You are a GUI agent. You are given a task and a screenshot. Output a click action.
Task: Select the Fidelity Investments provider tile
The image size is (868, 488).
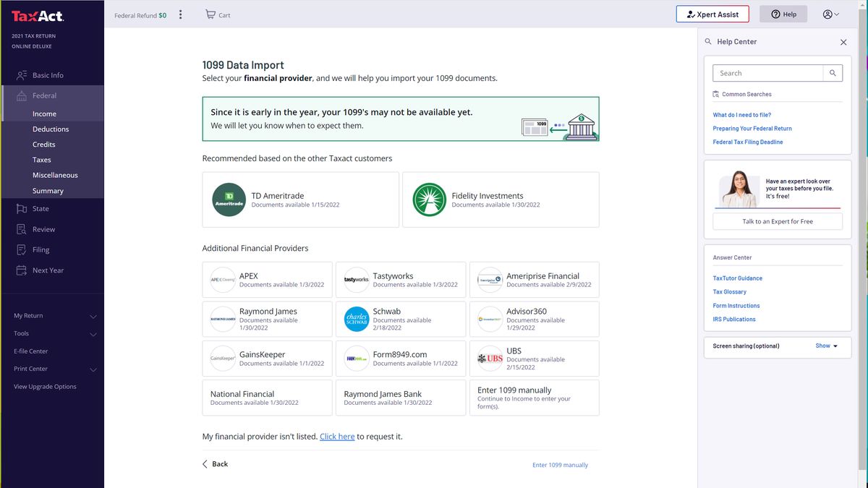coord(501,200)
